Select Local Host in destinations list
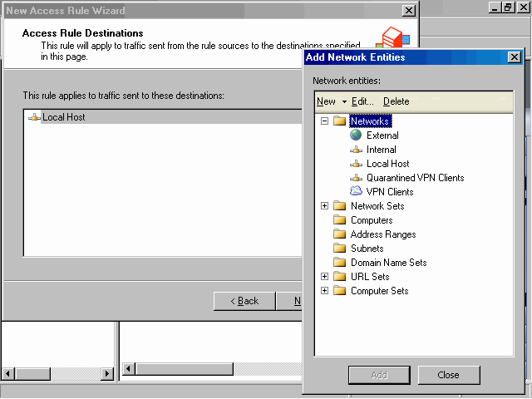Viewport: 532px width, 399px height. 63,117
